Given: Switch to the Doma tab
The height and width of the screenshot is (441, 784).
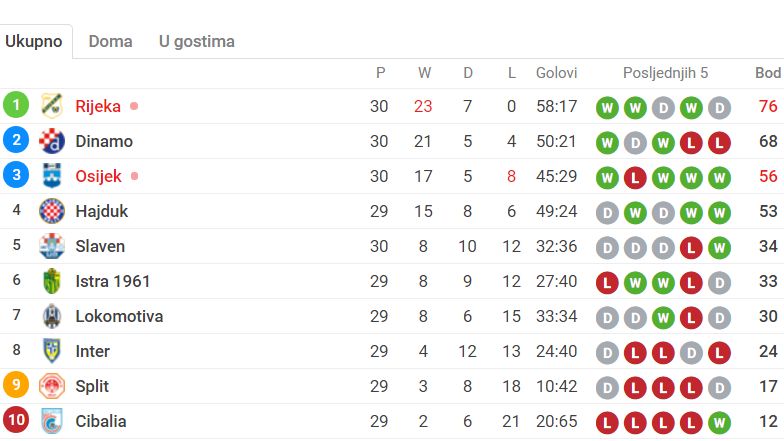Looking at the screenshot, I should coord(110,42).
